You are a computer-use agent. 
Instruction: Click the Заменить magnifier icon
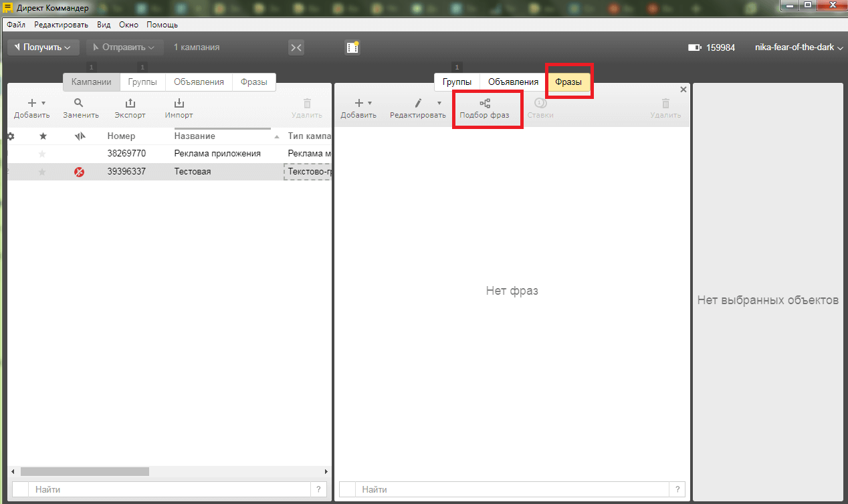80,104
